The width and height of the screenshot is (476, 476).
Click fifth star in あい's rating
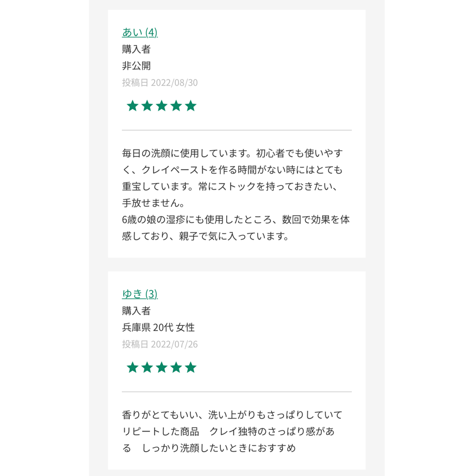pos(190,106)
